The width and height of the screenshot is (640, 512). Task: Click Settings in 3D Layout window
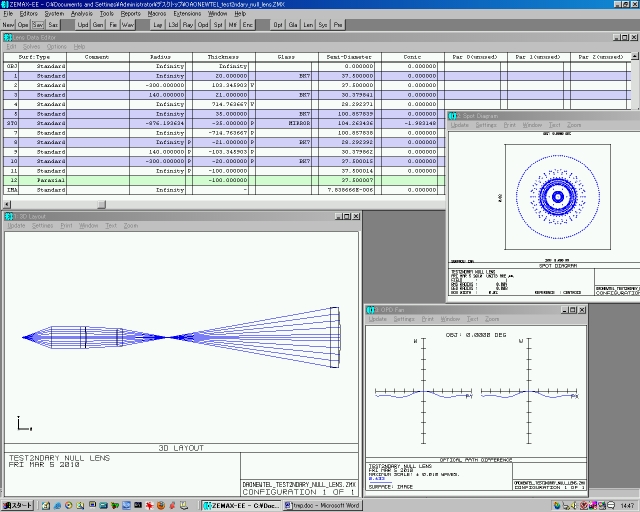(x=42, y=225)
